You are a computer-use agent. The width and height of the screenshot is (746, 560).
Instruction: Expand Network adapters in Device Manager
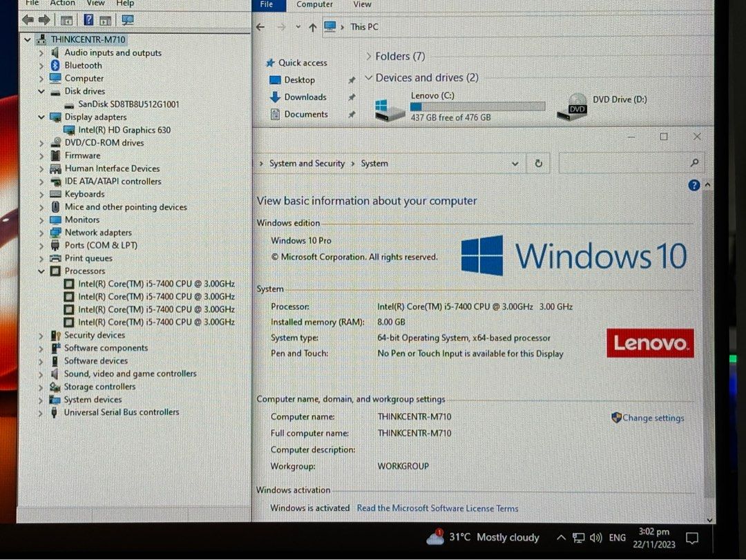point(40,232)
